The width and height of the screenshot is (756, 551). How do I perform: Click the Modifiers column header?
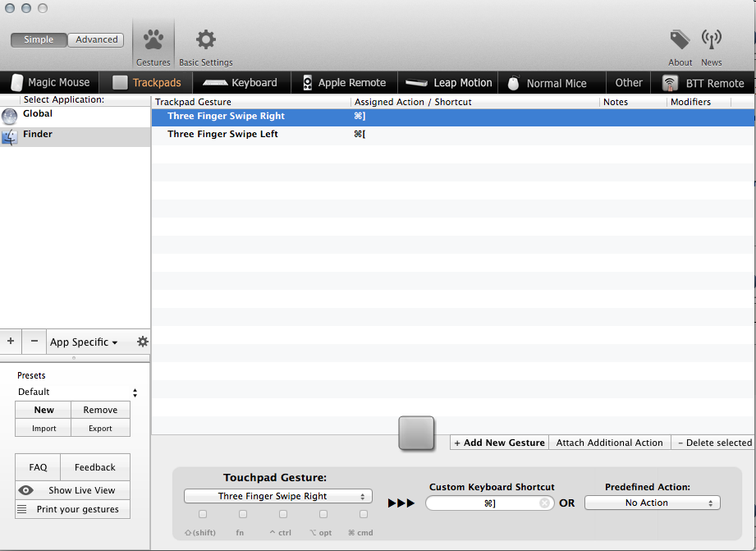tap(699, 102)
